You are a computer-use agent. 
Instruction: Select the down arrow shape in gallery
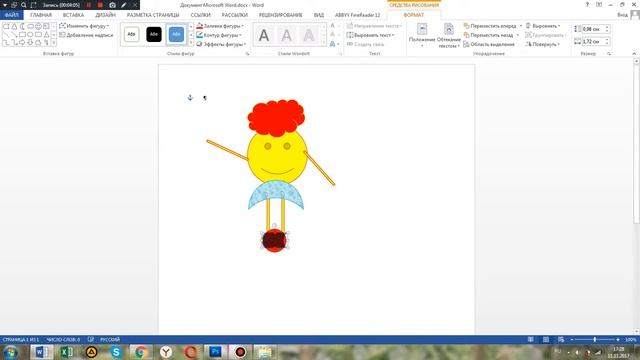coord(30,42)
